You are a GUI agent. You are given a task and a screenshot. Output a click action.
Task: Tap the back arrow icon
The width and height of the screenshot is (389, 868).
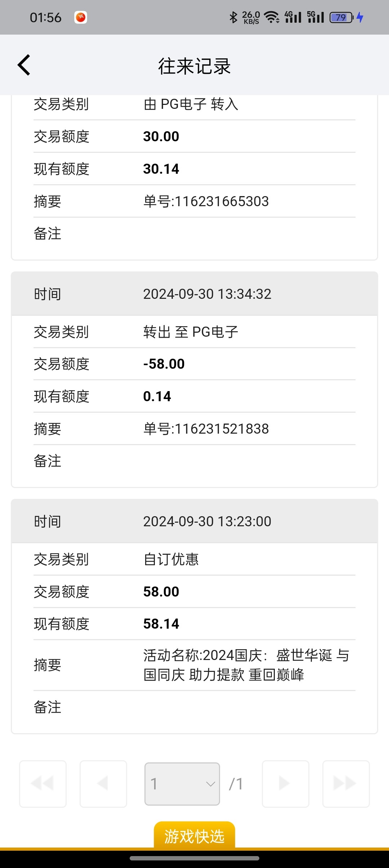pos(24,65)
